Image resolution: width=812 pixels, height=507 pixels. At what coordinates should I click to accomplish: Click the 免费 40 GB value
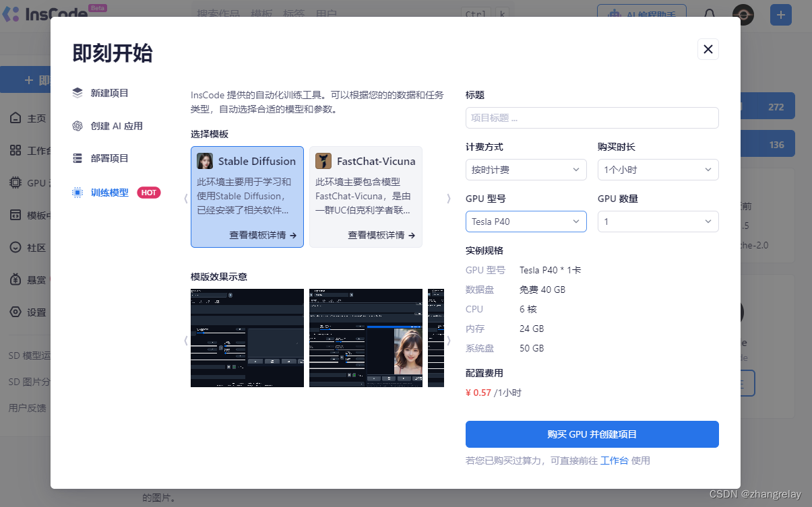[542, 290]
